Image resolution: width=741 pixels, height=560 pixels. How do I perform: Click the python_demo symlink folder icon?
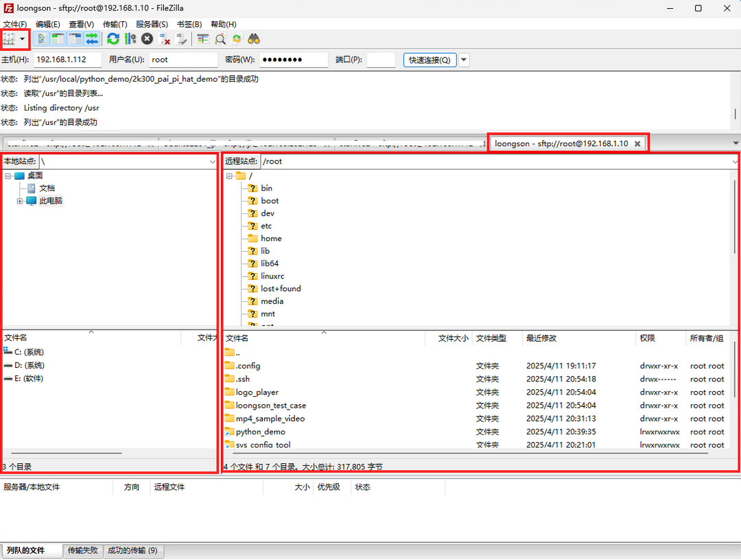pyautogui.click(x=230, y=432)
